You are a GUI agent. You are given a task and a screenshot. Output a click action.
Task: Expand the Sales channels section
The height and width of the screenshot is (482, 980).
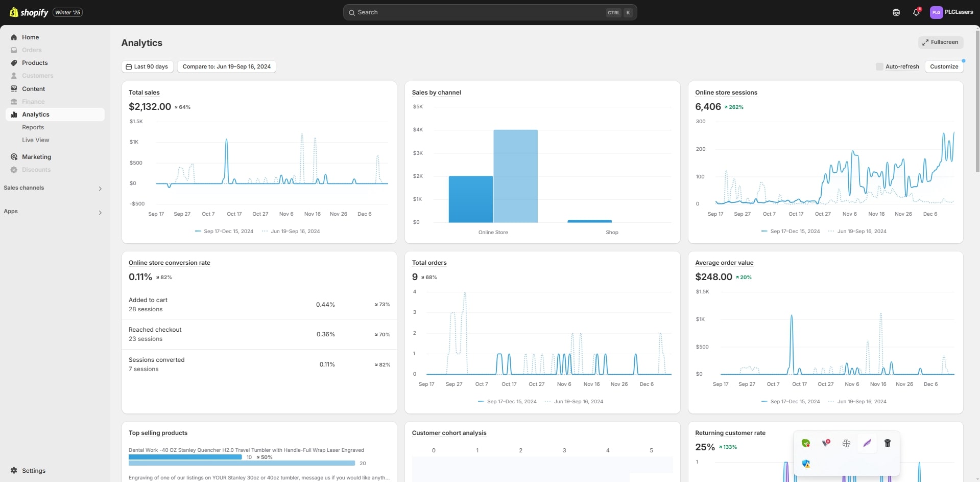[x=100, y=189]
